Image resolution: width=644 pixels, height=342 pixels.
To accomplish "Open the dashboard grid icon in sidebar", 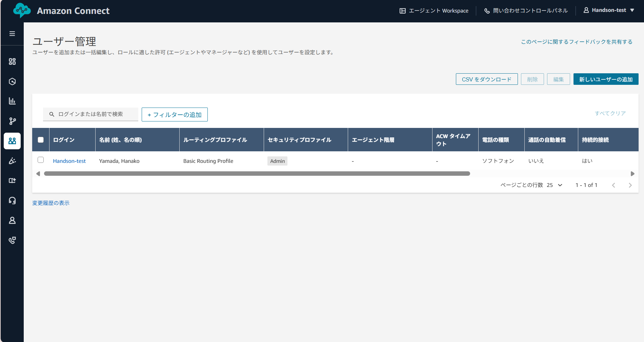I will pos(12,61).
